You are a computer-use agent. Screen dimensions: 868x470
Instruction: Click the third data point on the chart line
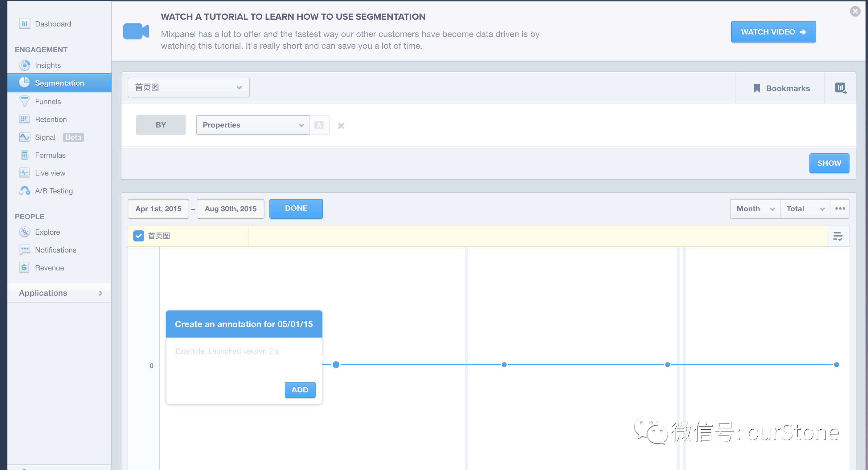(x=668, y=365)
